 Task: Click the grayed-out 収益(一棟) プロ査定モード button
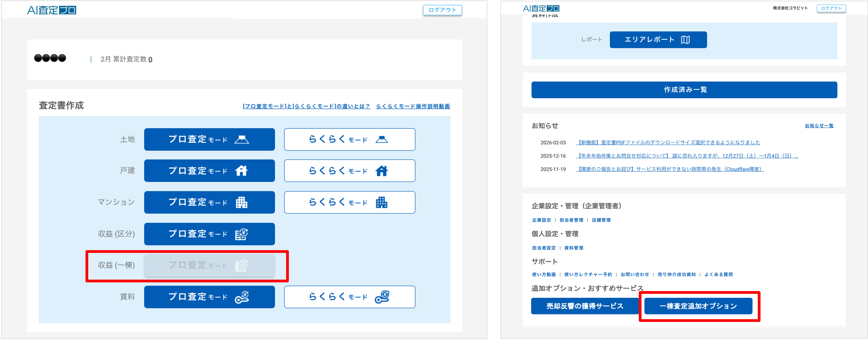(x=210, y=265)
